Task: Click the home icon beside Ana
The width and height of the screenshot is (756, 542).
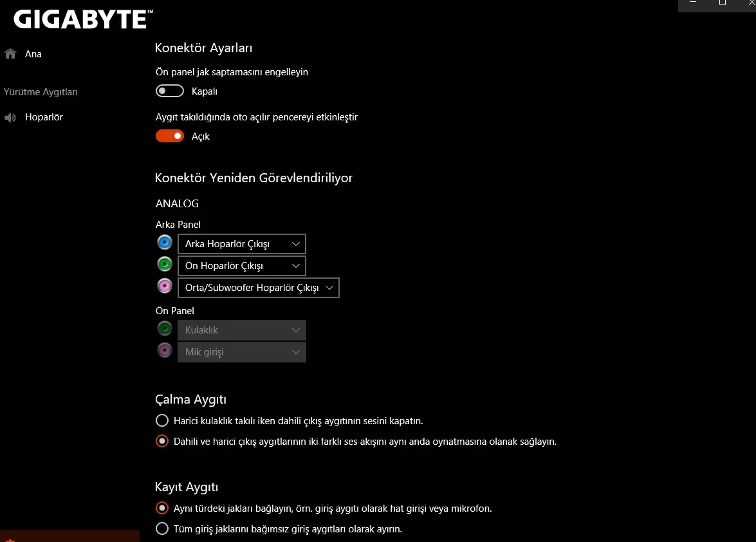Action: (10, 53)
